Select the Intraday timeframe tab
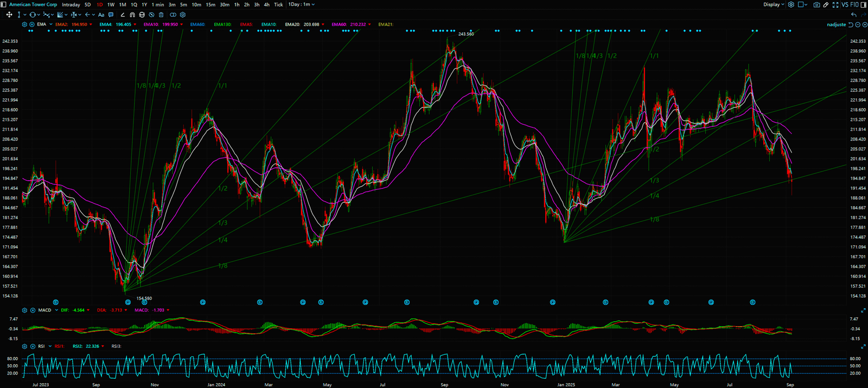The width and height of the screenshot is (868, 388). coord(71,4)
